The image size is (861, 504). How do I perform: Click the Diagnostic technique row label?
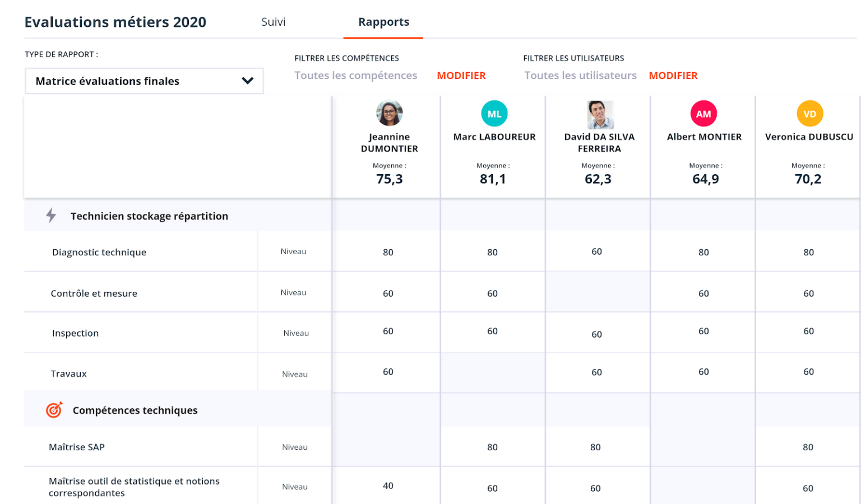coord(99,252)
